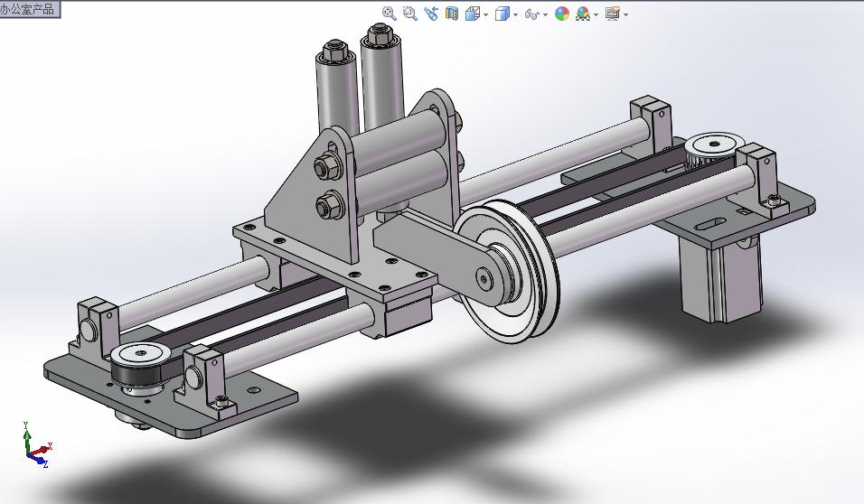This screenshot has width=864, height=504.
Task: Expand the Display Style dropdown arrow
Action: (x=516, y=14)
